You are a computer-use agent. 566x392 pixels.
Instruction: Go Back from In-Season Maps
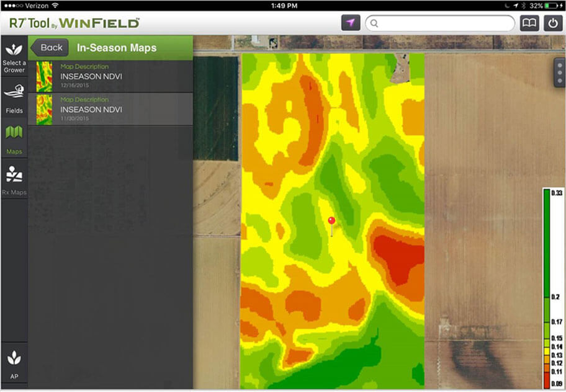49,48
